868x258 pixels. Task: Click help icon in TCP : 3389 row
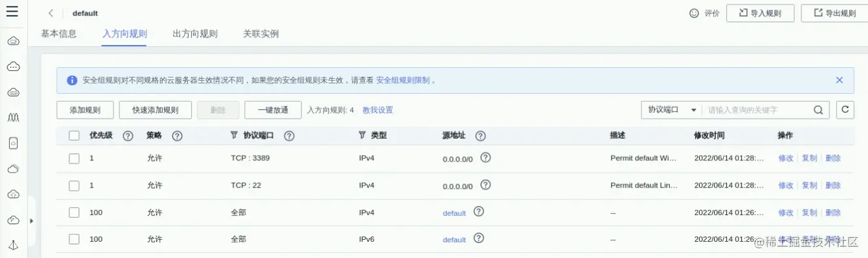[485, 158]
